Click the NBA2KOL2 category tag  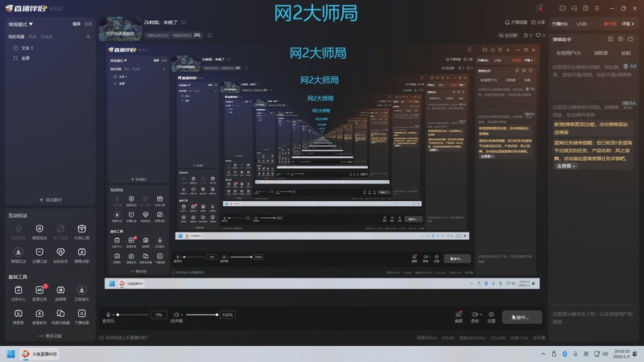click(174, 35)
